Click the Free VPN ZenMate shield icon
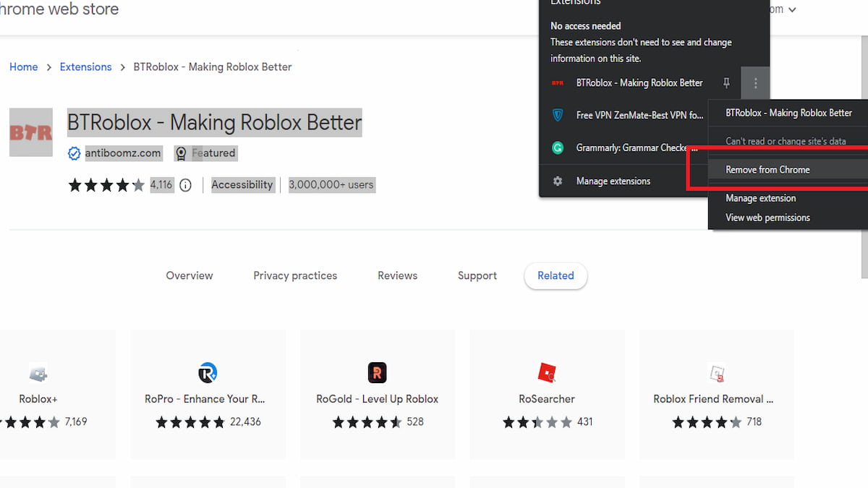The image size is (868, 488). point(557,115)
